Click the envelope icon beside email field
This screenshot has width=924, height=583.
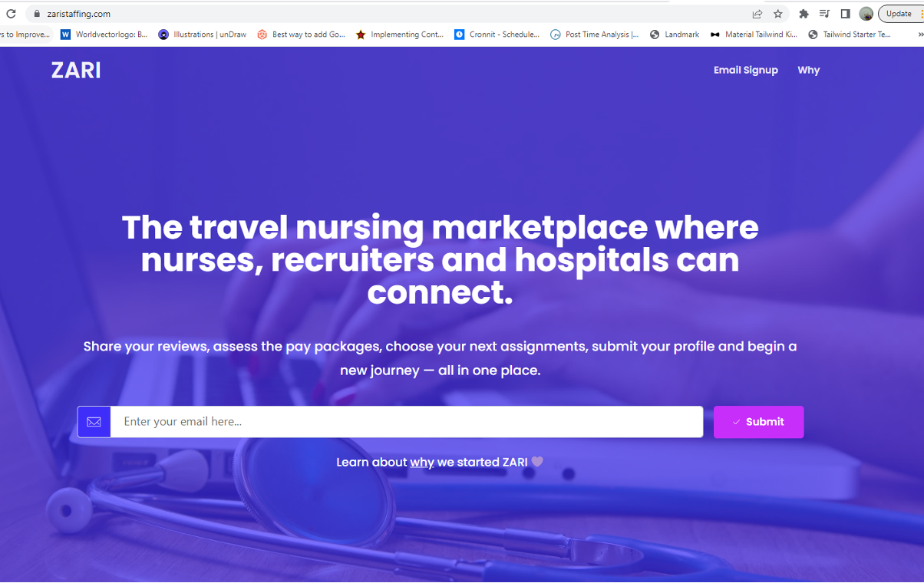click(x=94, y=422)
